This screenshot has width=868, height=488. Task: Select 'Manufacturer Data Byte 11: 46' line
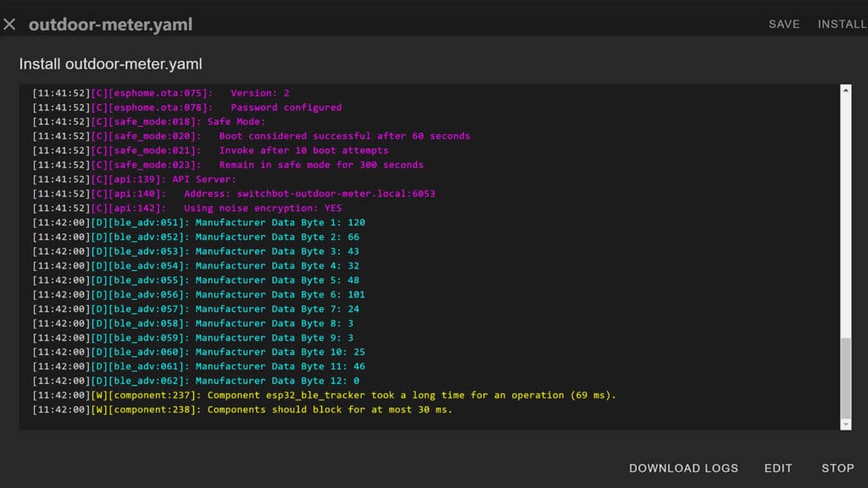tap(198, 366)
